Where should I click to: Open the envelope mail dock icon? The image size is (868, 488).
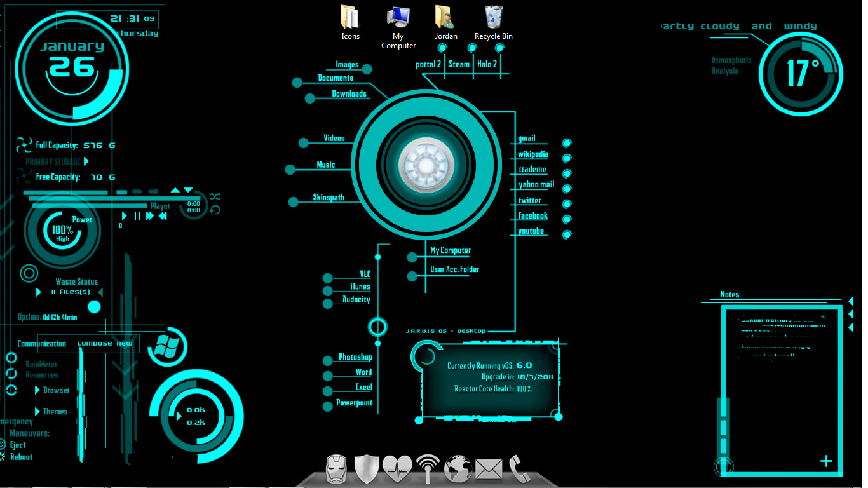point(489,470)
